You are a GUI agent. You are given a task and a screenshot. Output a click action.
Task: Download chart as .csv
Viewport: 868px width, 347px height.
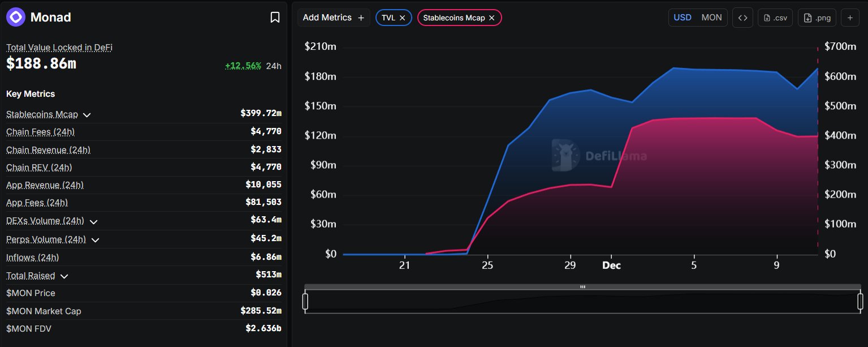(775, 18)
